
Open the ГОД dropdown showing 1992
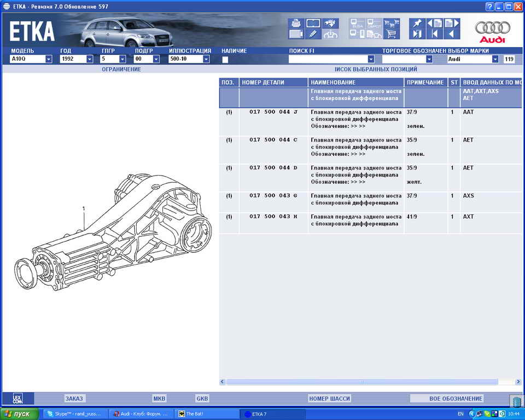[89, 59]
